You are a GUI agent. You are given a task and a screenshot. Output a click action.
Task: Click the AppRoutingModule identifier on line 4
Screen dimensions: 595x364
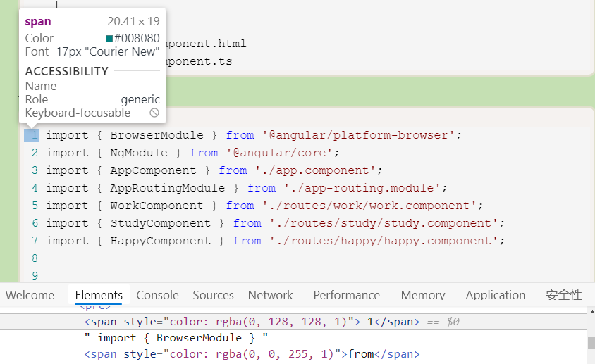point(167,188)
